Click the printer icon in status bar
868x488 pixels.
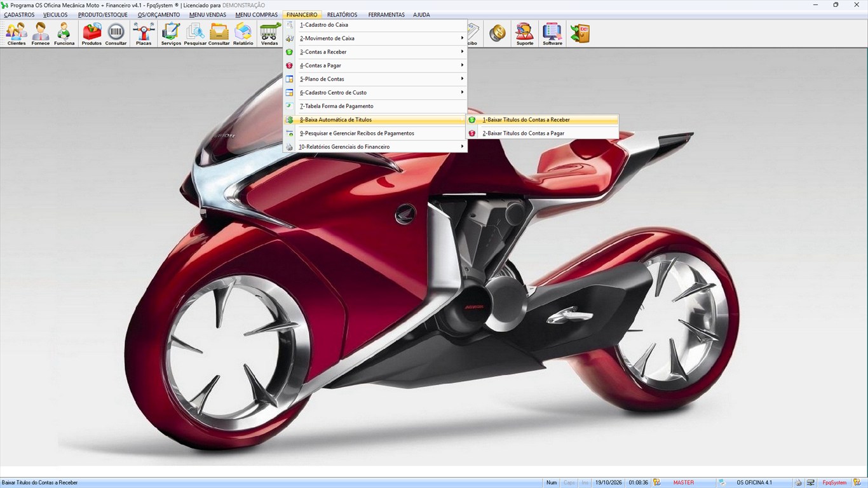pos(798,483)
